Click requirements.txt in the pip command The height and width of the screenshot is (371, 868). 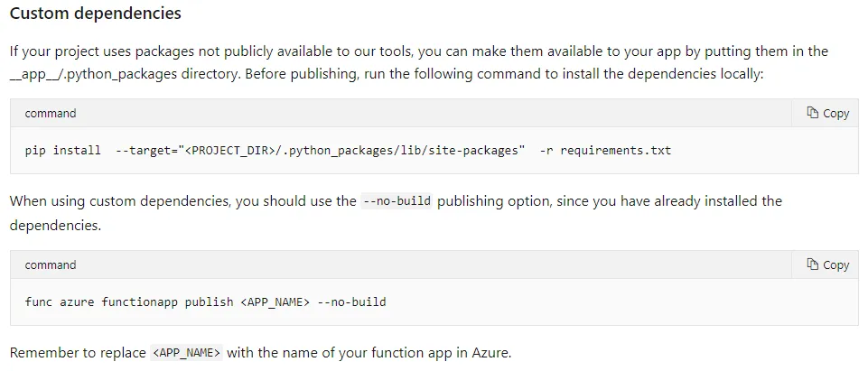coord(615,151)
